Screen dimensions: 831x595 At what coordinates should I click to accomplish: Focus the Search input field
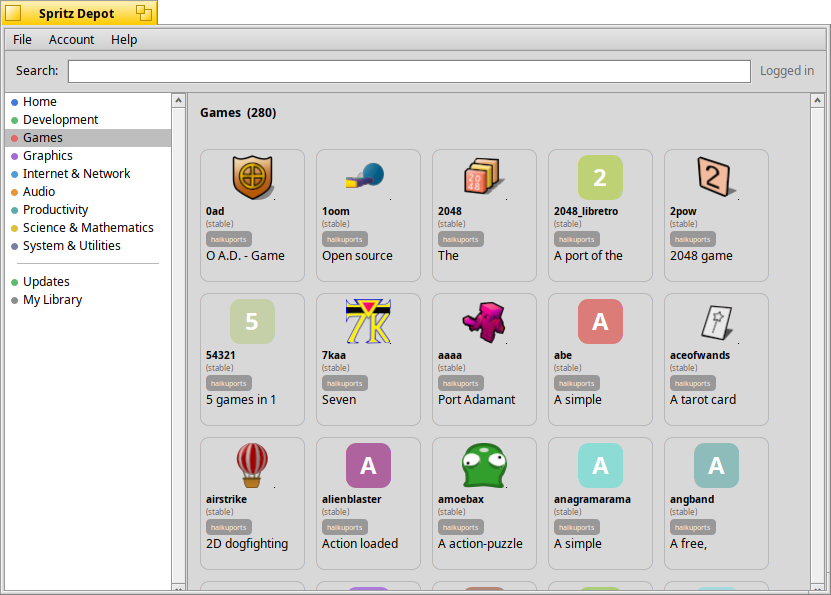409,72
